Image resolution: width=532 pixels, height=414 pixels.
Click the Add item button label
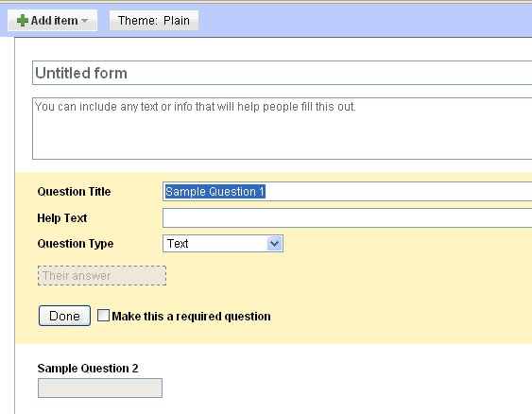point(54,21)
